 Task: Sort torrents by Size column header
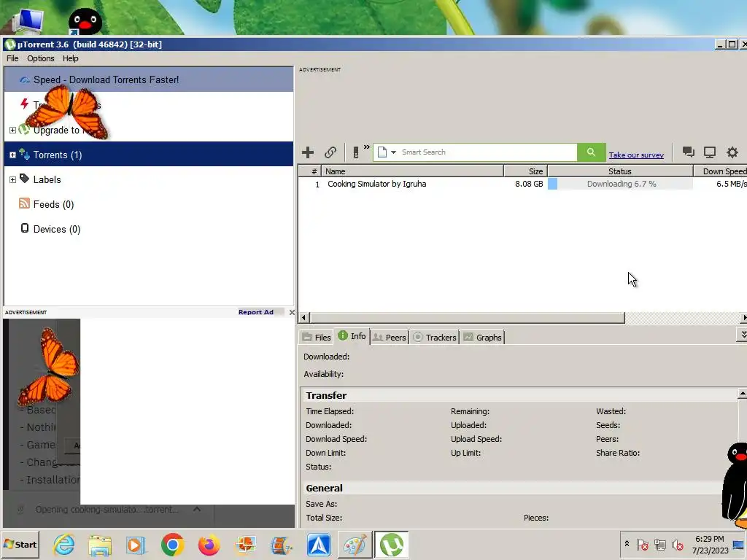pos(525,171)
